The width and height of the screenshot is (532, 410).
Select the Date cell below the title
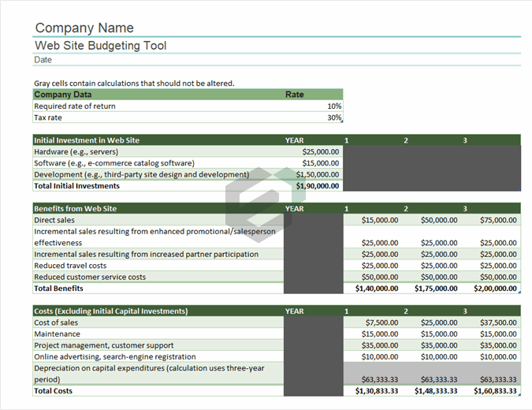[43, 60]
